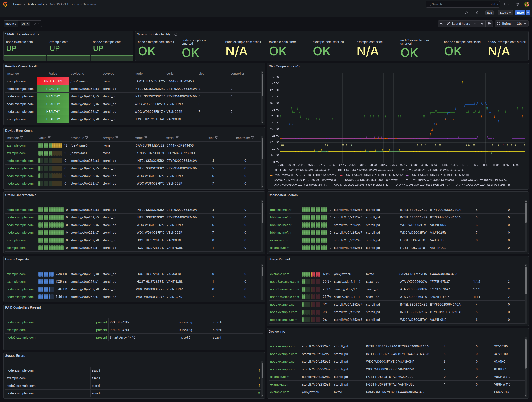The image size is (532, 402).
Task: Star this dashboard as favorite
Action: pos(466,13)
